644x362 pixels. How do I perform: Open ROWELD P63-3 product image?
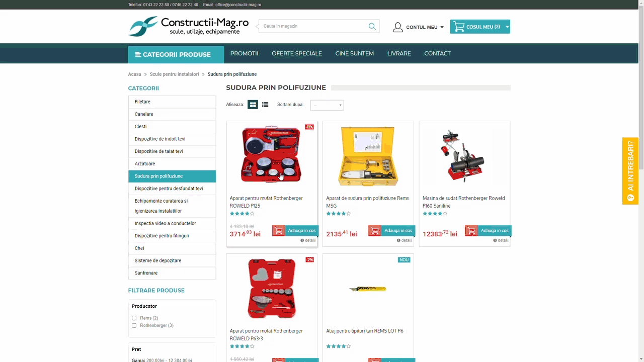(x=272, y=289)
